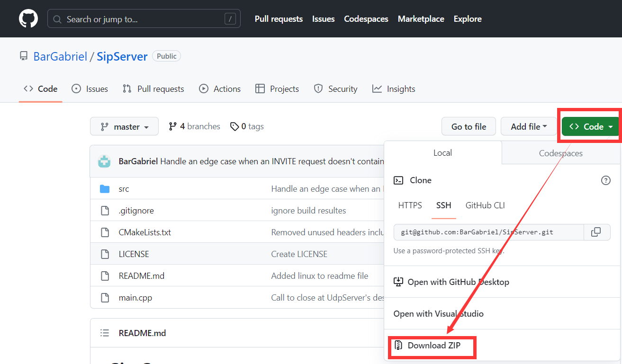Click the branch icon beside 4 branches

[x=172, y=126]
